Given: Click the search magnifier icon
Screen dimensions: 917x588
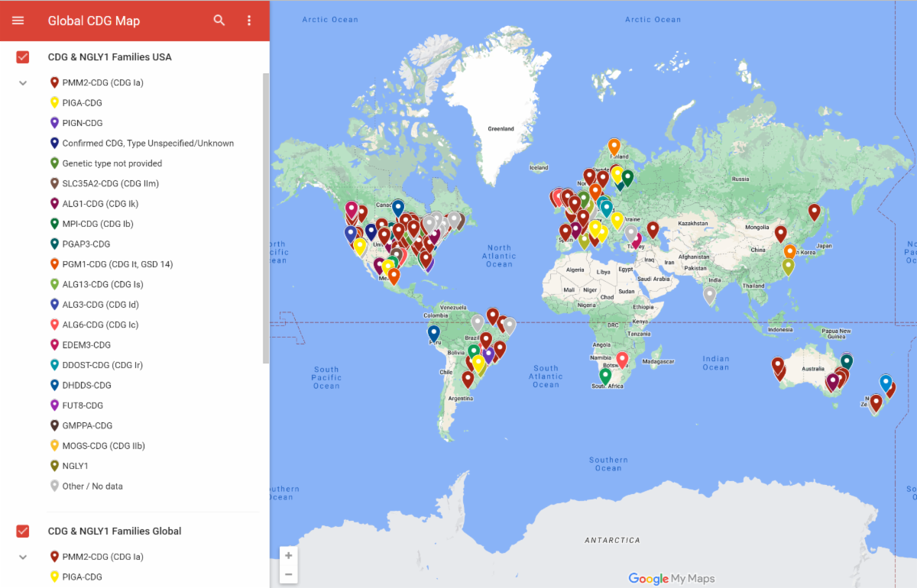Looking at the screenshot, I should (x=219, y=21).
